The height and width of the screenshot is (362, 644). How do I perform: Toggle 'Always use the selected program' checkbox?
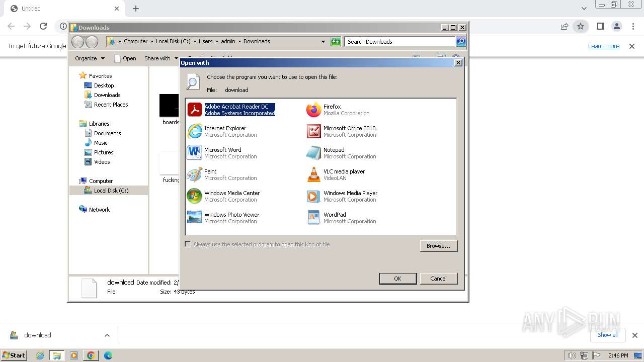point(188,244)
